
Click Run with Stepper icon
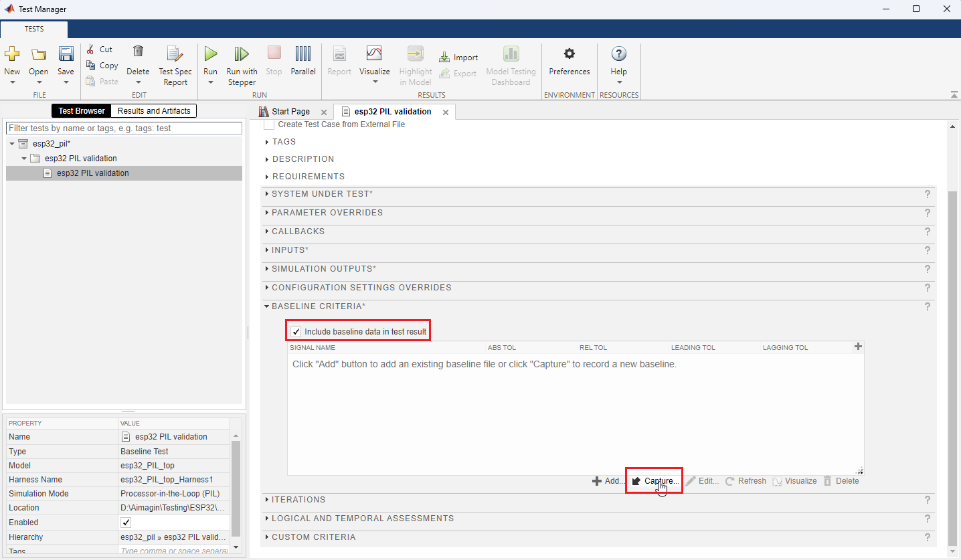click(x=242, y=54)
